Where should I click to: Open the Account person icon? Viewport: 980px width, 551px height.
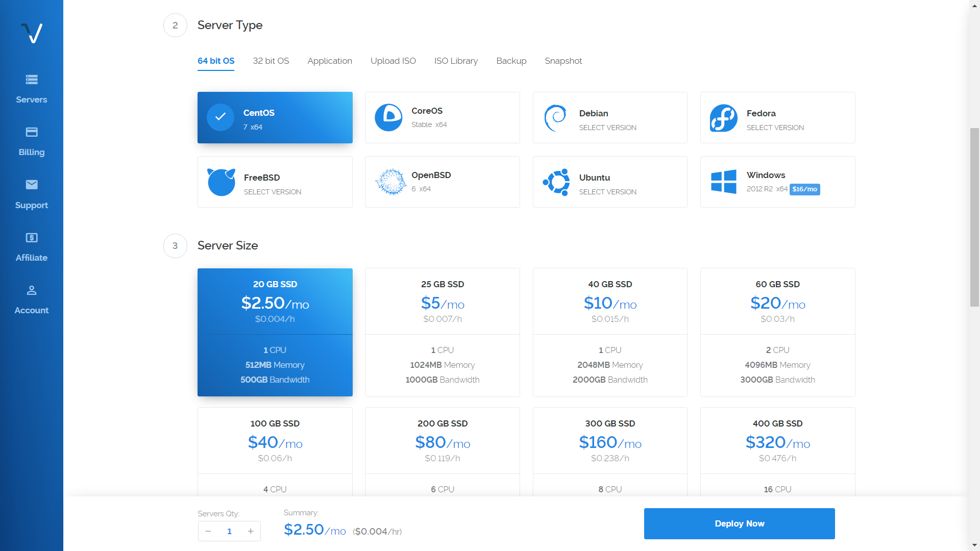point(32,290)
